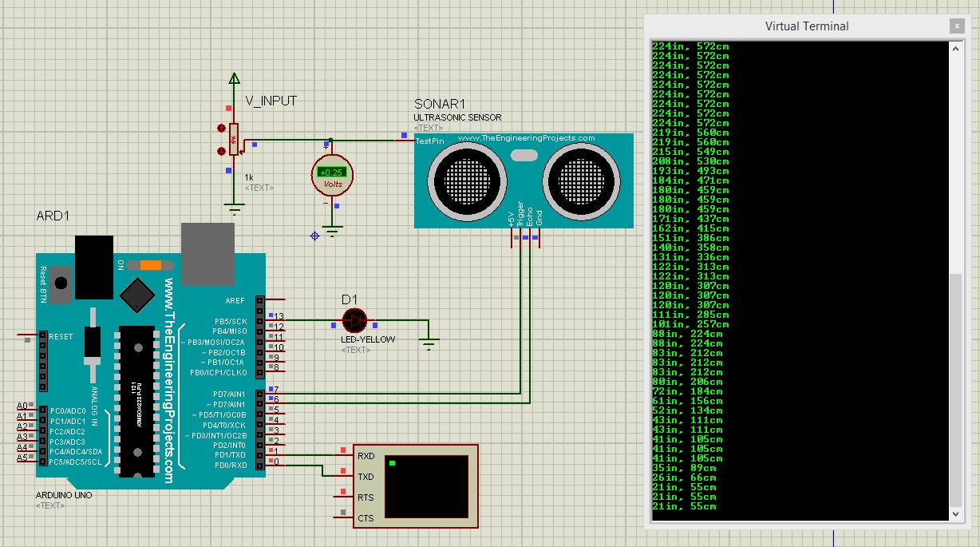
Task: Select the ground symbol next to LED D1
Action: coord(429,342)
